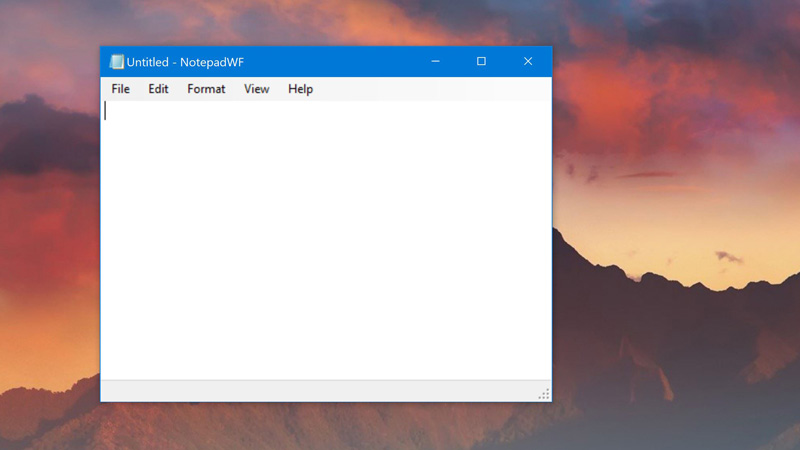This screenshot has width=800, height=450.
Task: Open the Edit menu
Action: click(x=158, y=89)
